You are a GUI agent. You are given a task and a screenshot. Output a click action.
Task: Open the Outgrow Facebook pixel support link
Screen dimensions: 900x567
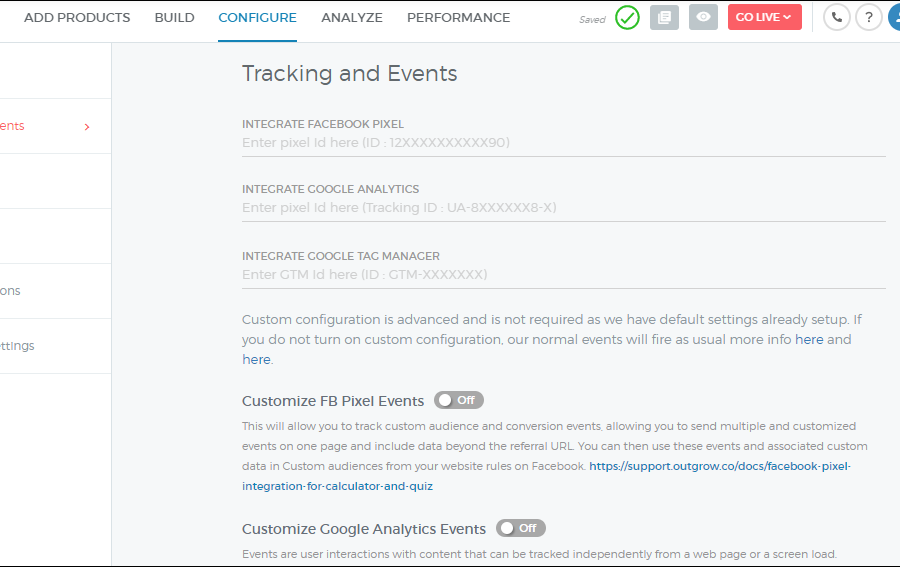point(719,467)
